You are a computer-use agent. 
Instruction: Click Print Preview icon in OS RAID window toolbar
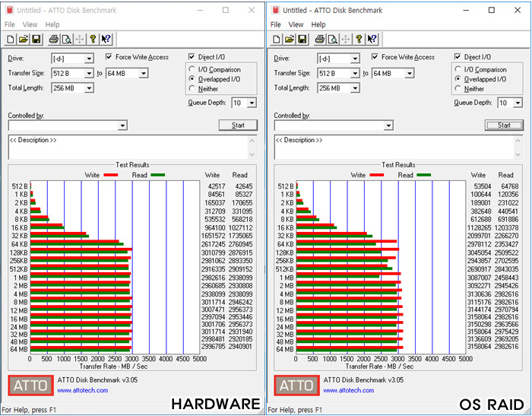(x=333, y=40)
